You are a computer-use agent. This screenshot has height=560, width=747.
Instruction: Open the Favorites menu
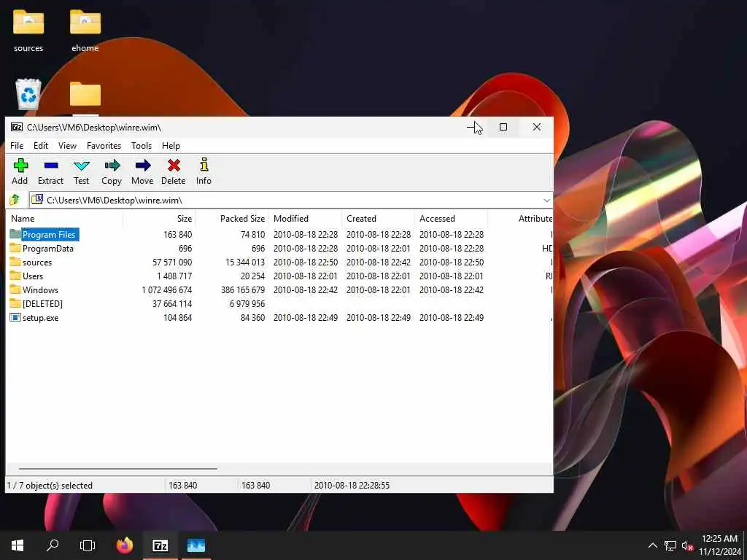pyautogui.click(x=104, y=146)
